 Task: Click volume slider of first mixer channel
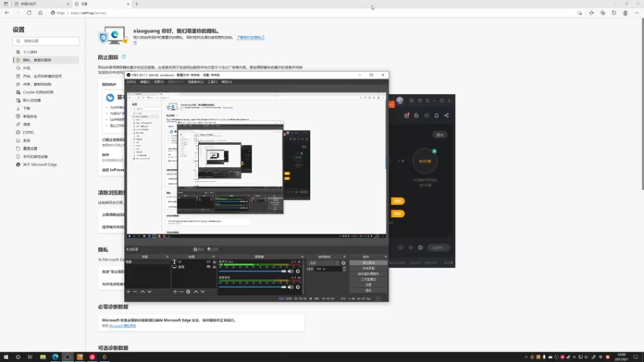(253, 271)
